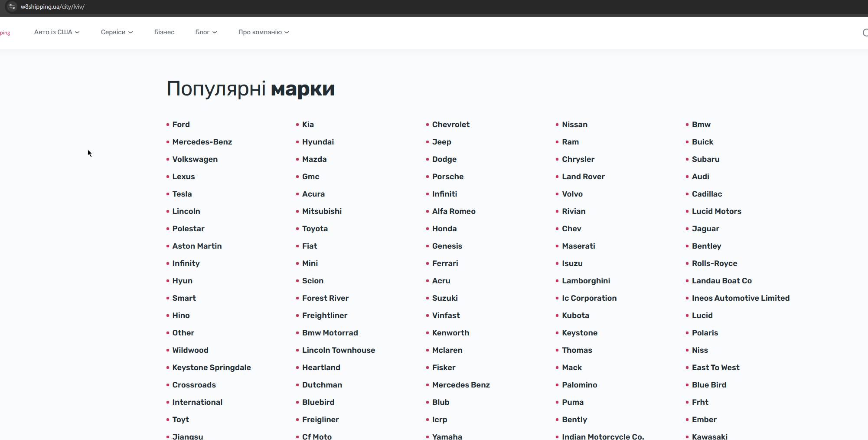Click the Lincoln Townhouse link
This screenshot has height=440, width=868.
tap(339, 350)
